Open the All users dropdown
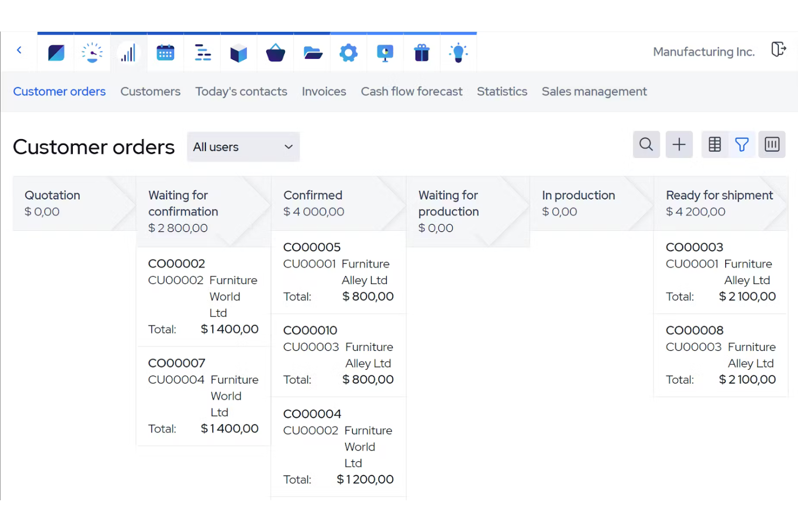The width and height of the screenshot is (798, 532). click(243, 147)
